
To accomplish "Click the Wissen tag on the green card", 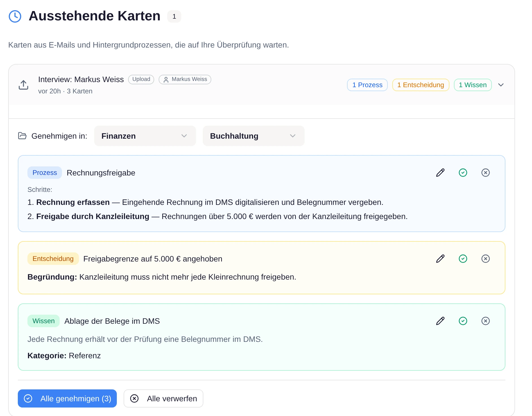I will coord(44,321).
